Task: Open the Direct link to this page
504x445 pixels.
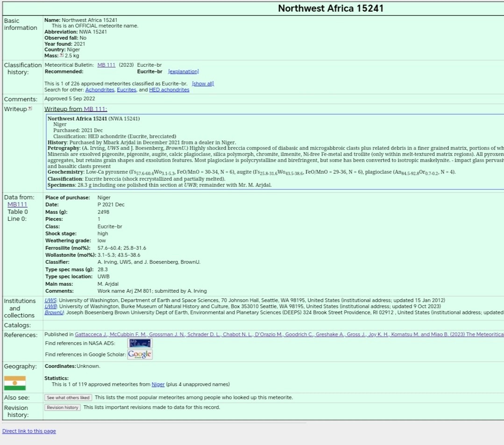Action: pyautogui.click(x=29, y=431)
